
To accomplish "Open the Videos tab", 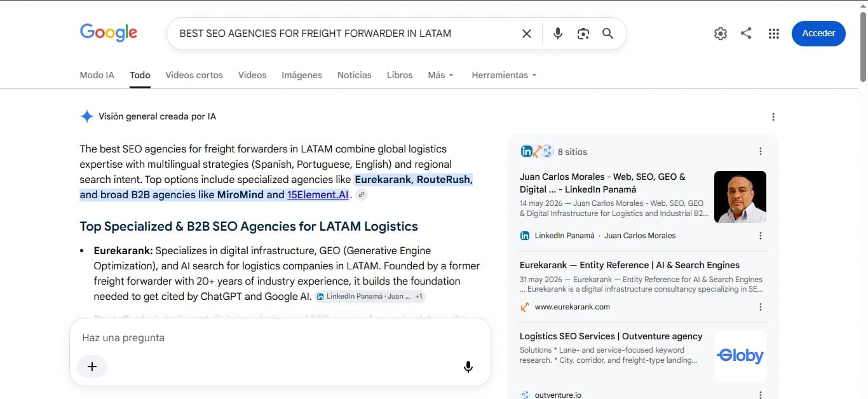I will pyautogui.click(x=252, y=75).
